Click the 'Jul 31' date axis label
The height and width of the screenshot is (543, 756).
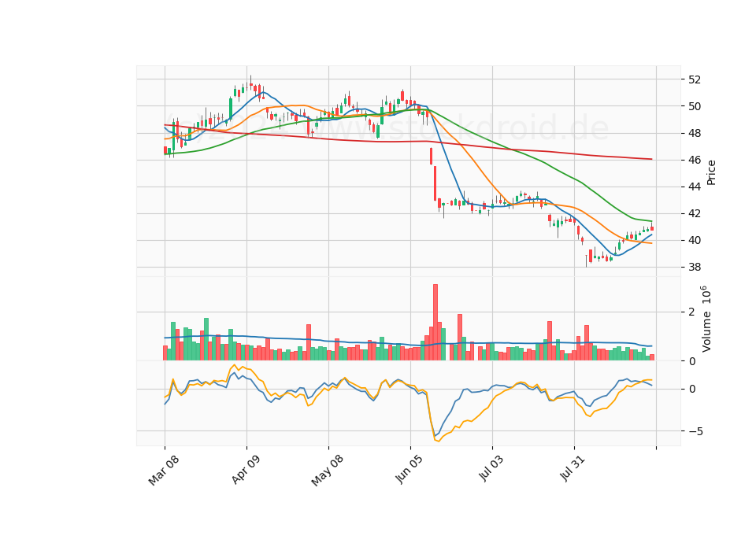[x=573, y=467]
